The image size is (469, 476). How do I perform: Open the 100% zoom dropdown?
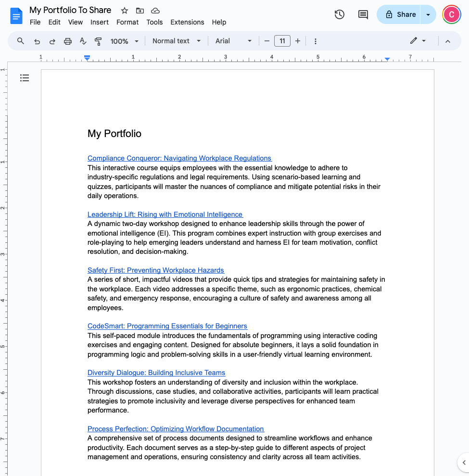[124, 41]
